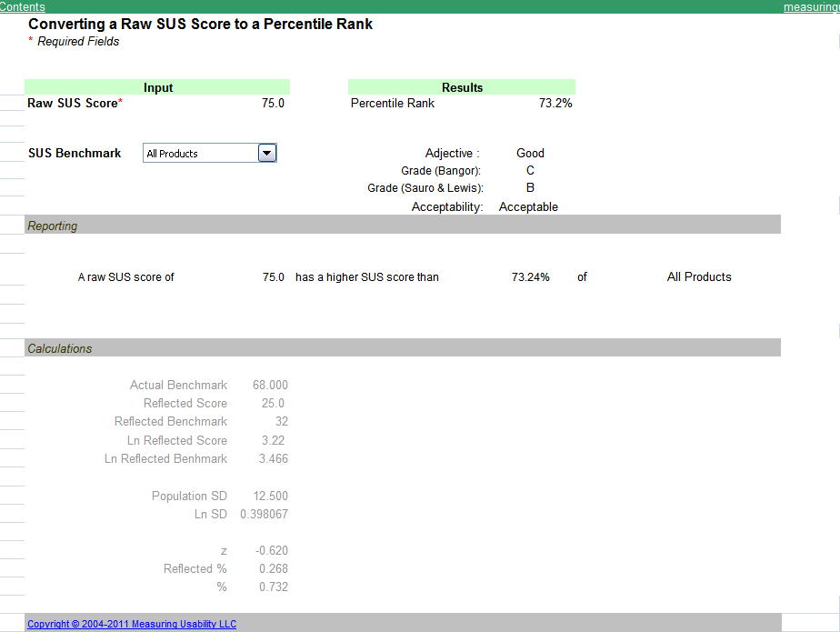Click 'A raw SUS score of' text

[125, 277]
